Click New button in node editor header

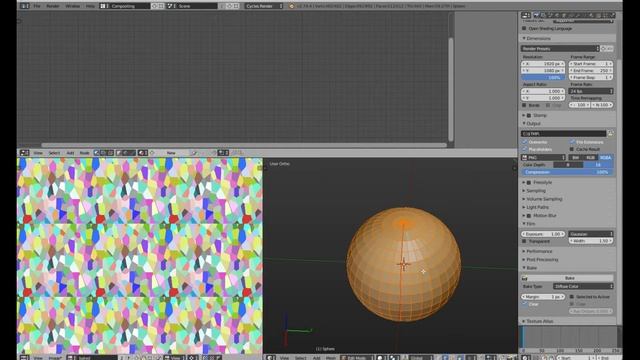point(171,153)
